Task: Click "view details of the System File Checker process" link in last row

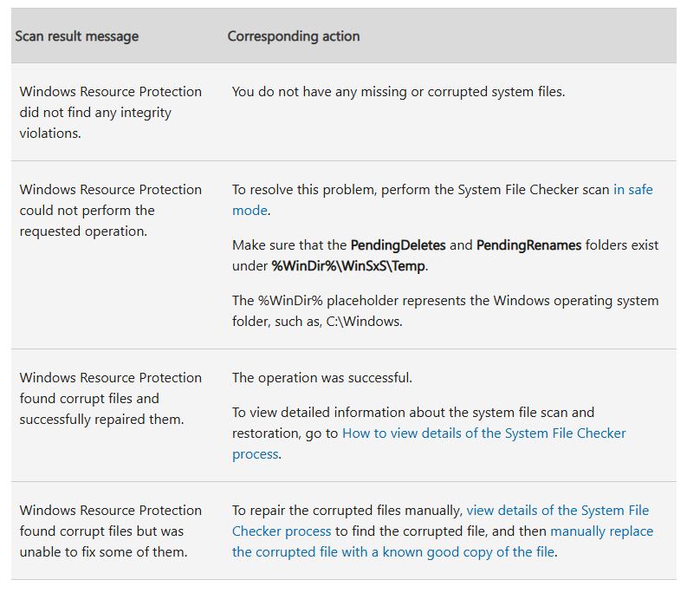Action: tap(557, 511)
